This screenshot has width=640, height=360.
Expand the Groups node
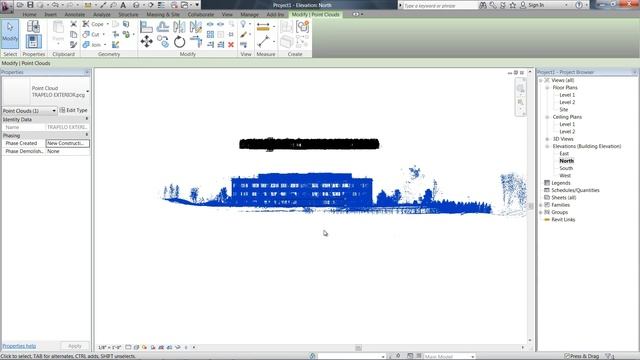[x=541, y=212]
